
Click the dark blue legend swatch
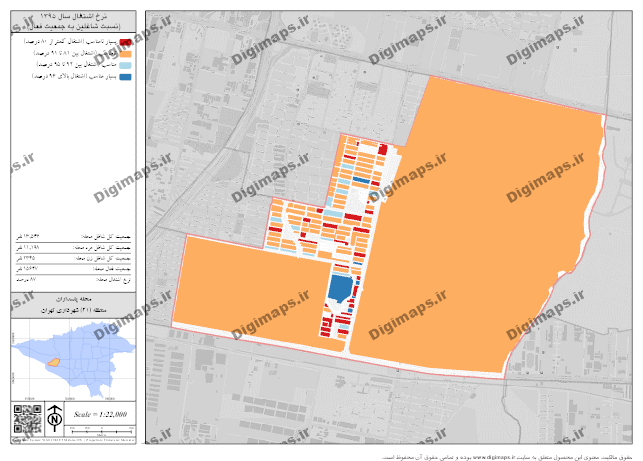[x=125, y=77]
